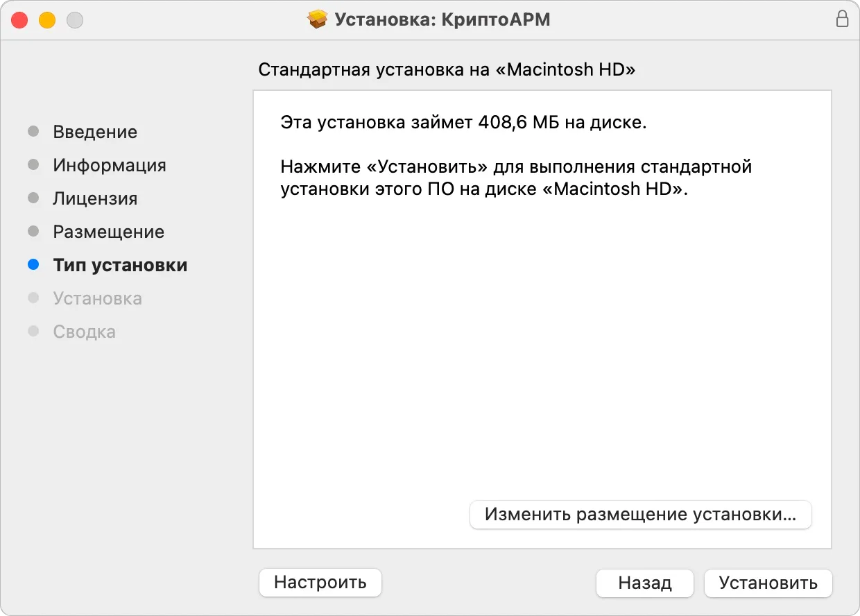Open the Настроить options

(x=320, y=583)
